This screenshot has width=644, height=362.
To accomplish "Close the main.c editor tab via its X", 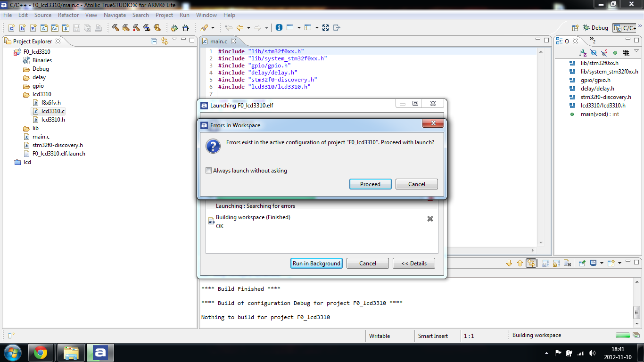I will pos(233,41).
